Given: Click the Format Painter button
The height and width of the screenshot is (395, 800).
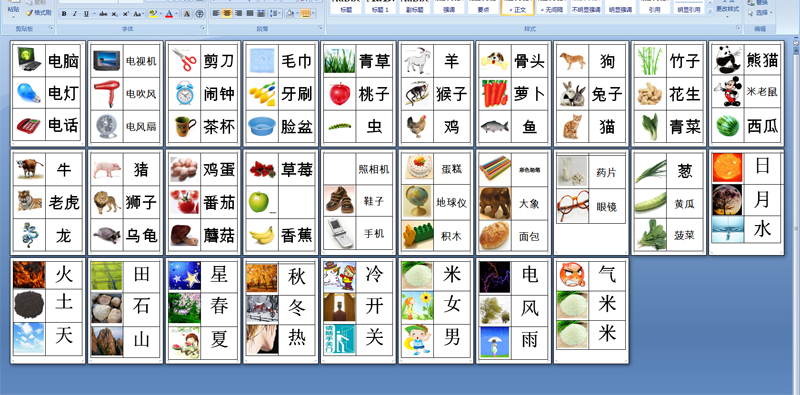Looking at the screenshot, I should tap(39, 13).
